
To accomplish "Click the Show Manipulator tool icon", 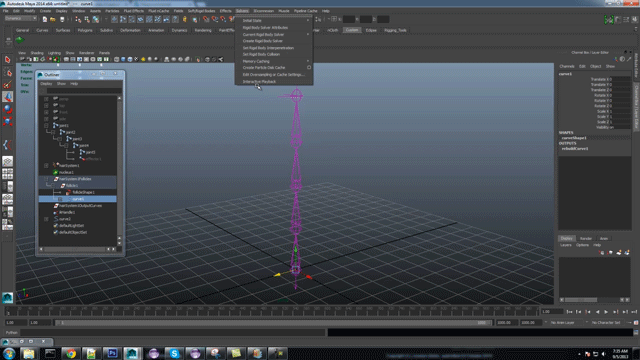I will point(7,144).
